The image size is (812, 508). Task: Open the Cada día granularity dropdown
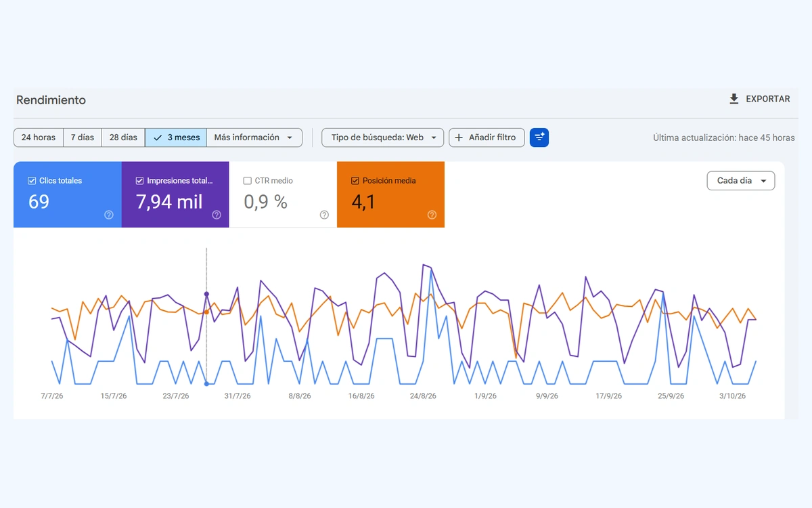point(741,181)
